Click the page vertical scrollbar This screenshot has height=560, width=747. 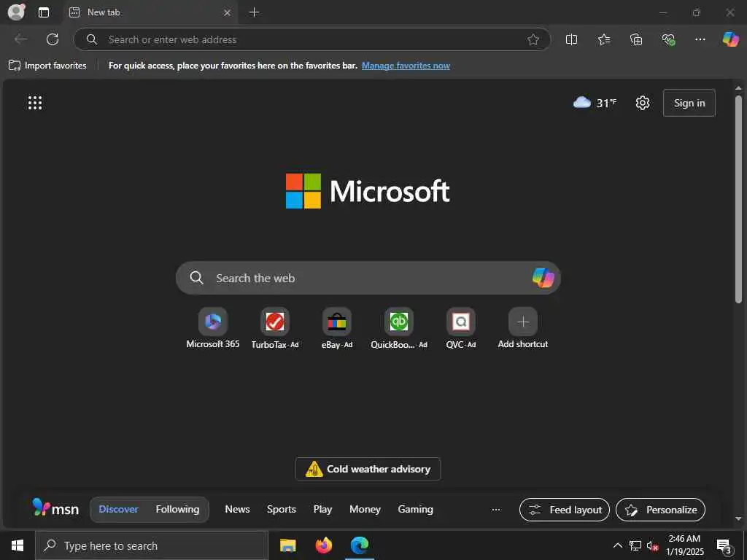(x=738, y=199)
